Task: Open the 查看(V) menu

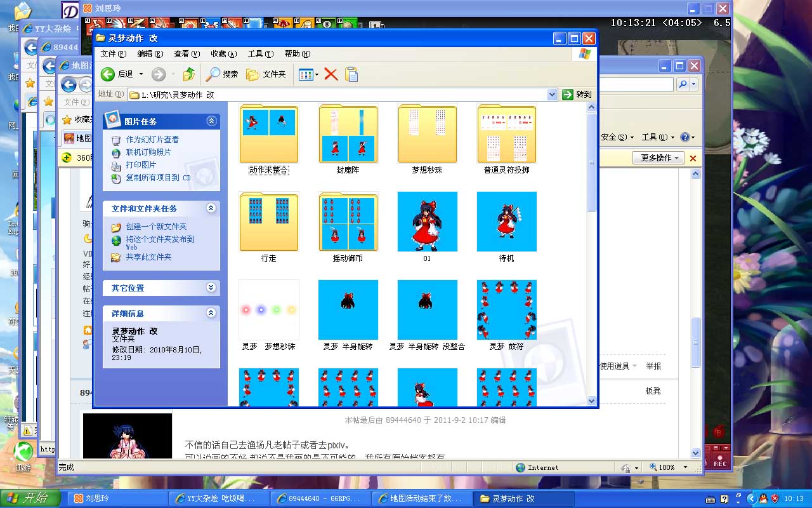Action: [187, 54]
